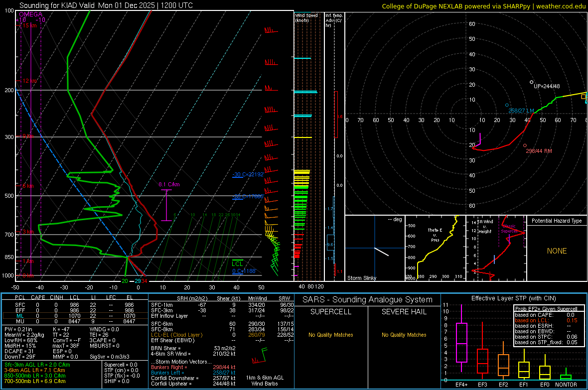Click the OMEGA label on the skew-T
The width and height of the screenshot is (588, 390).
click(31, 14)
